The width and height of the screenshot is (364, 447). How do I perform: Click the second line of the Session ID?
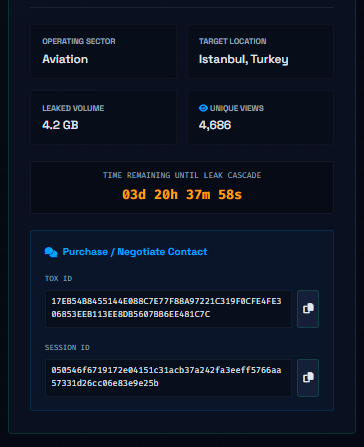[105, 383]
